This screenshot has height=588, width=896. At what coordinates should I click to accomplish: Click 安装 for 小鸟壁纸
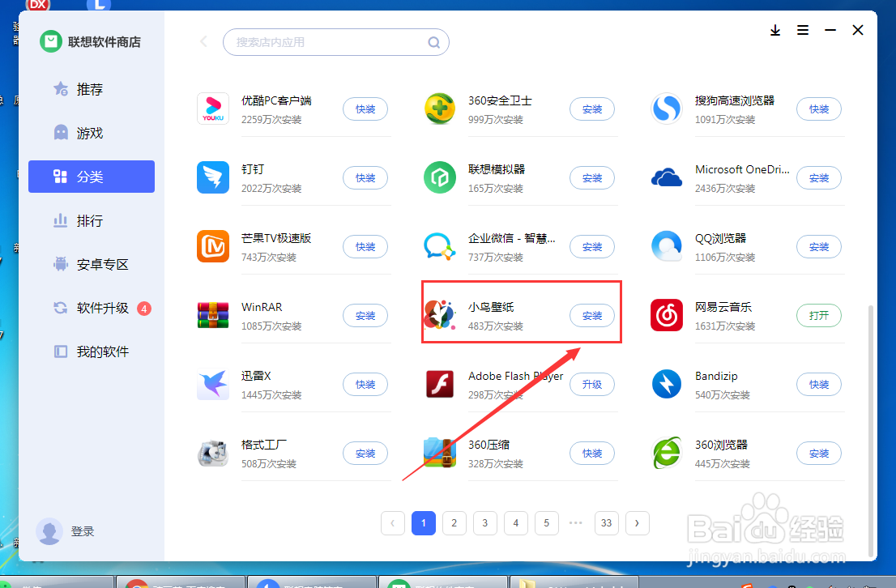click(592, 315)
